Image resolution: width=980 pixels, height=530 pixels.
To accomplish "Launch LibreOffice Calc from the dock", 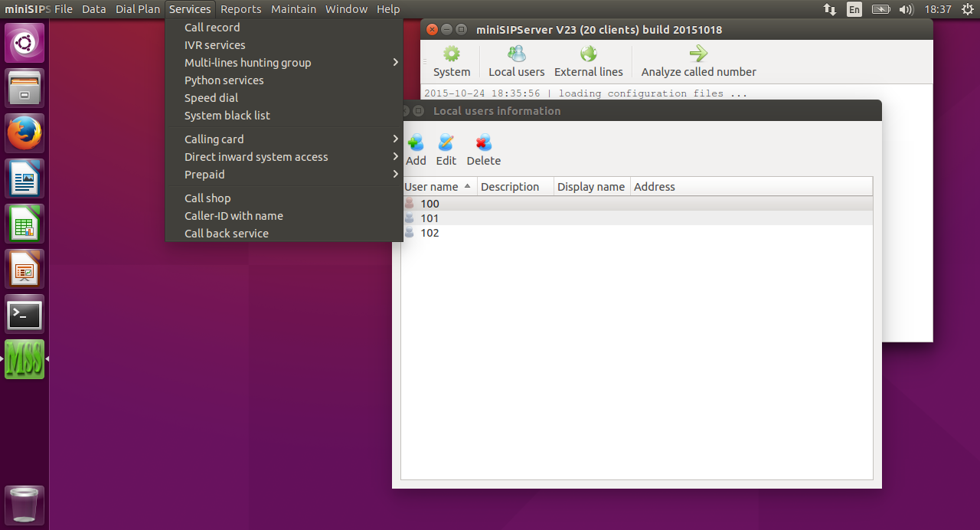I will (24, 224).
